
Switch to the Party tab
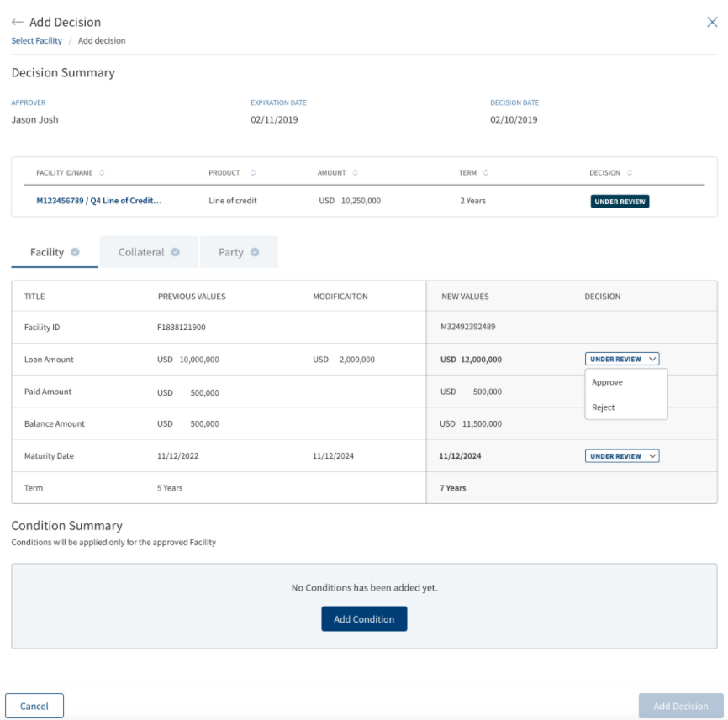tap(239, 252)
